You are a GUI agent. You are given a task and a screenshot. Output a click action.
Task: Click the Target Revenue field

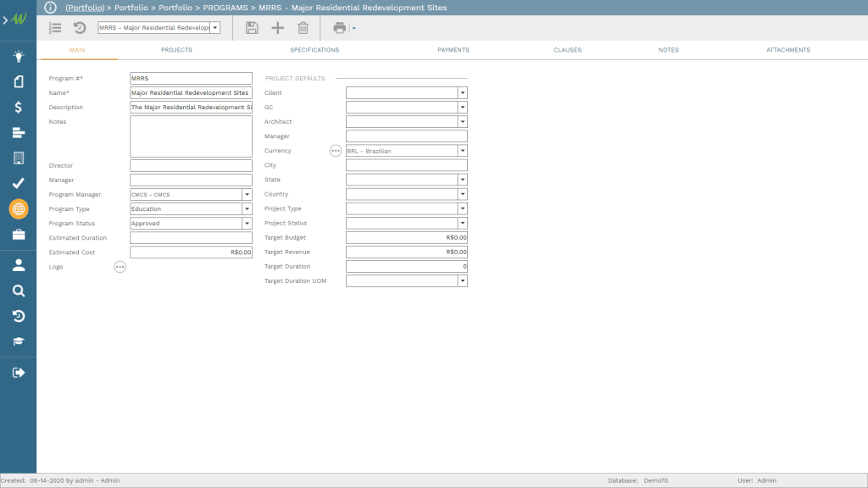pyautogui.click(x=406, y=252)
